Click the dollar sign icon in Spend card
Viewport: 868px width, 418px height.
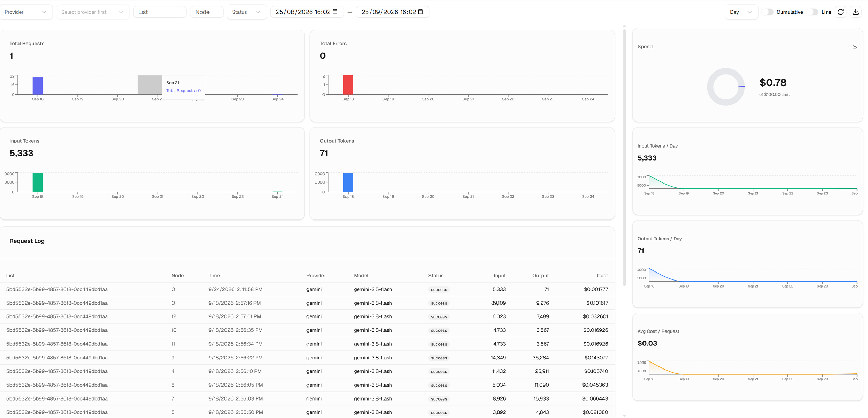tap(855, 47)
